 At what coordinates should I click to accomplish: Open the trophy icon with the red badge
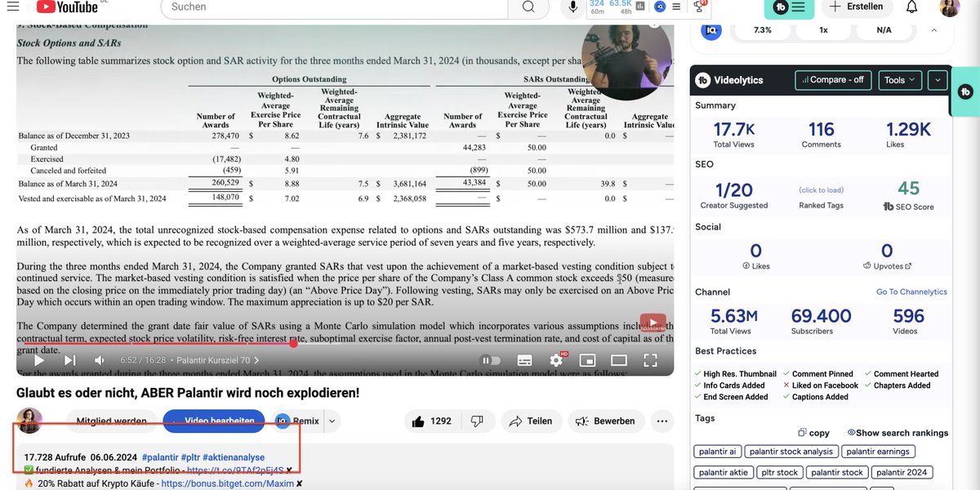(x=699, y=7)
